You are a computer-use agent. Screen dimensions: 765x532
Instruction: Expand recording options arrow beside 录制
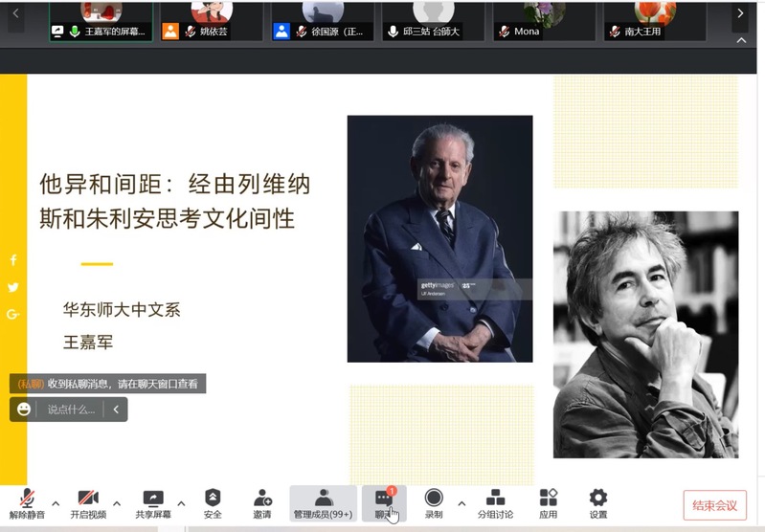(x=461, y=503)
